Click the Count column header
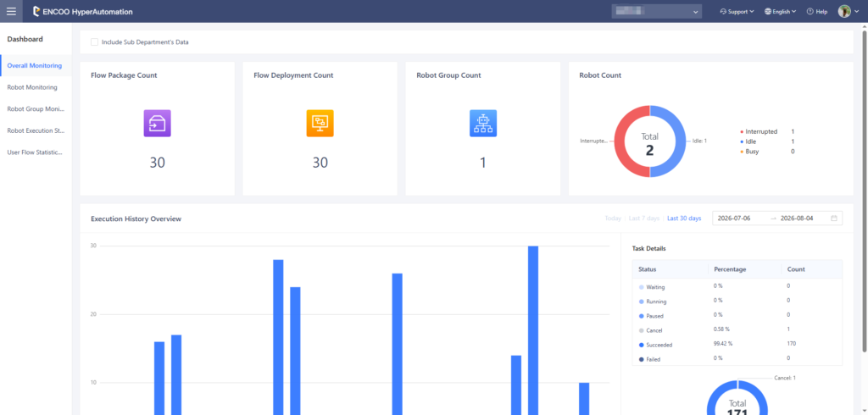 [796, 269]
